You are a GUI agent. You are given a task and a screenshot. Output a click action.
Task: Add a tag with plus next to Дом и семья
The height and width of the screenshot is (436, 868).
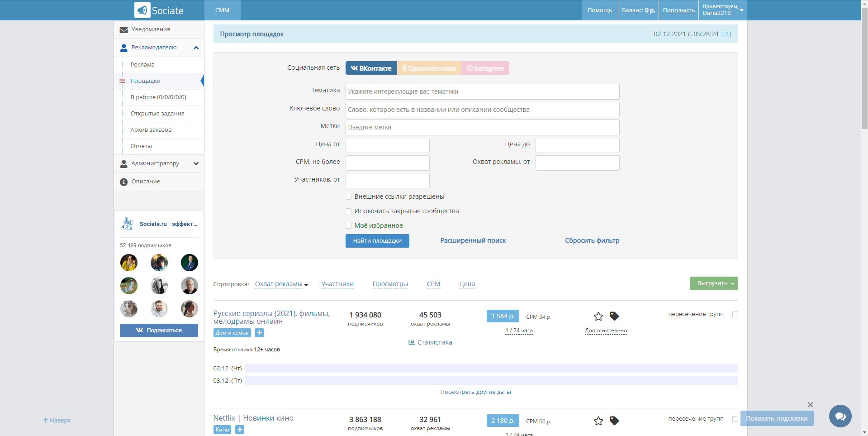[260, 333]
